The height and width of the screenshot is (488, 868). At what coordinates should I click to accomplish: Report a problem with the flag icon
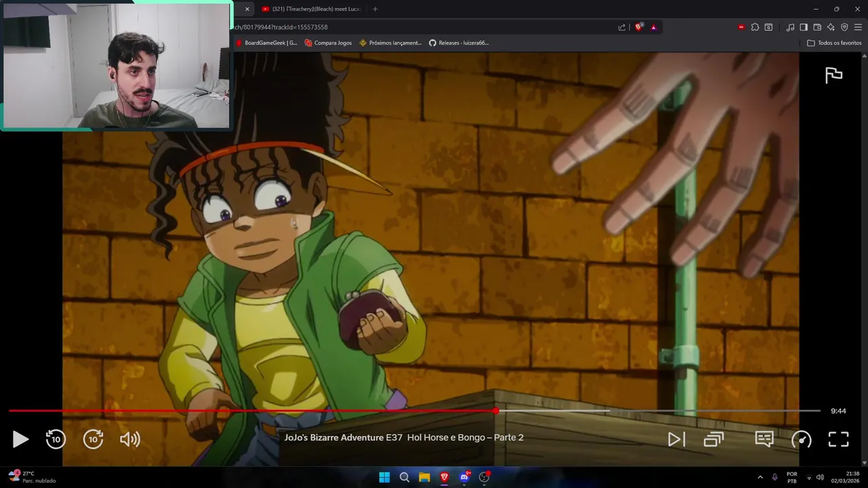point(833,75)
